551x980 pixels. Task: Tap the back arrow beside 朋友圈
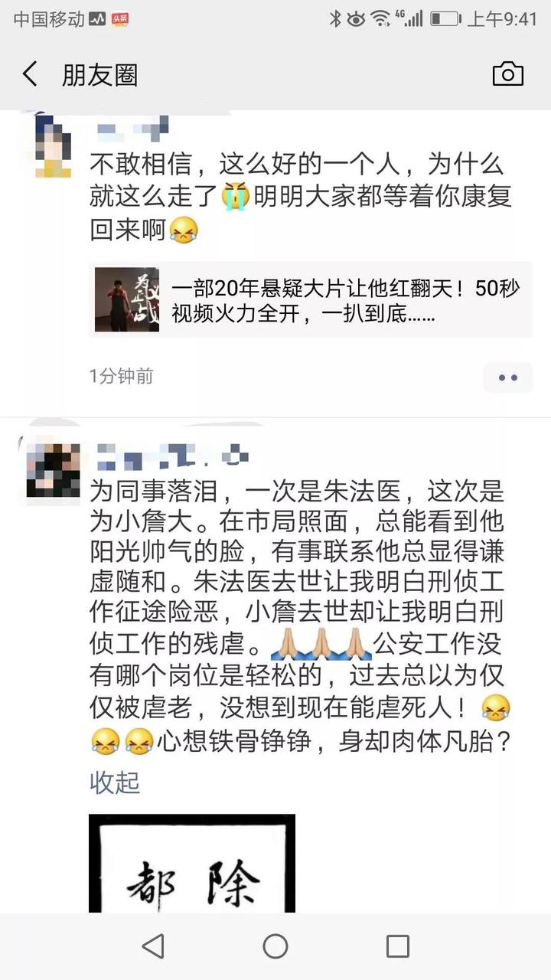pos(30,75)
